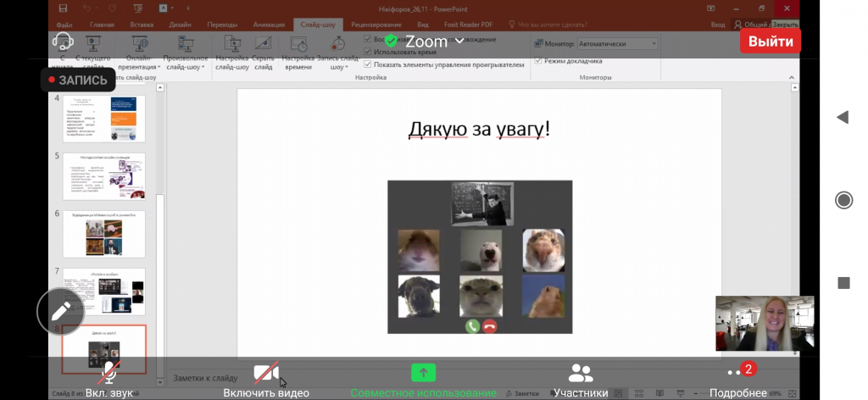Open the Файл tab
Viewport: 868px width, 400px height.
coord(64,25)
